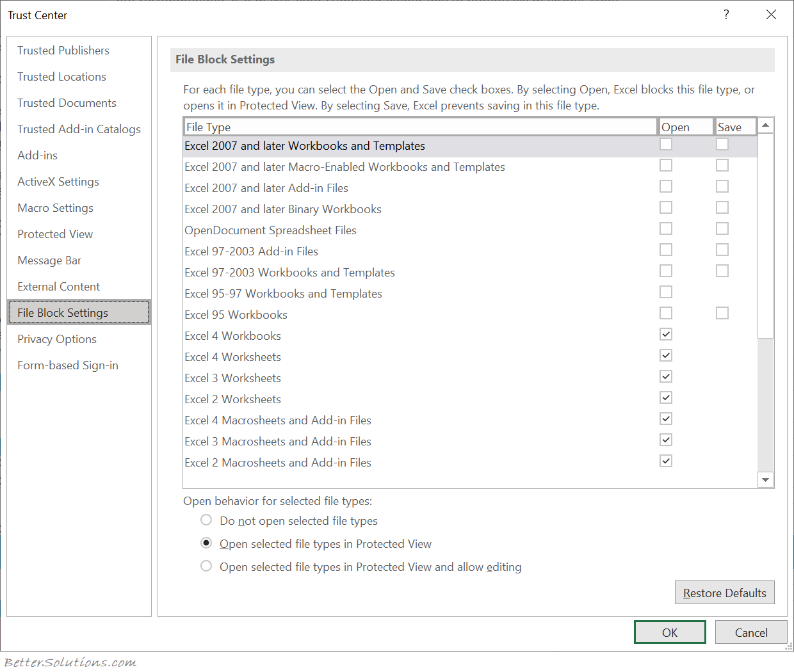Click the Help question mark icon
Screen dimensions: 794x672
pos(726,15)
